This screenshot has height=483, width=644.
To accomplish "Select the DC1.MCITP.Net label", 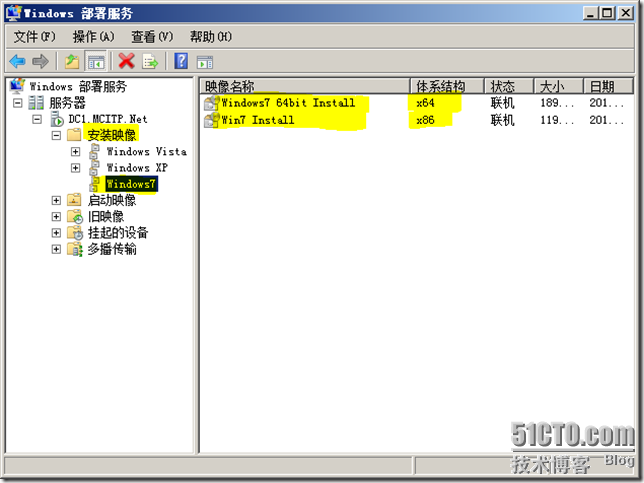I will [108, 119].
